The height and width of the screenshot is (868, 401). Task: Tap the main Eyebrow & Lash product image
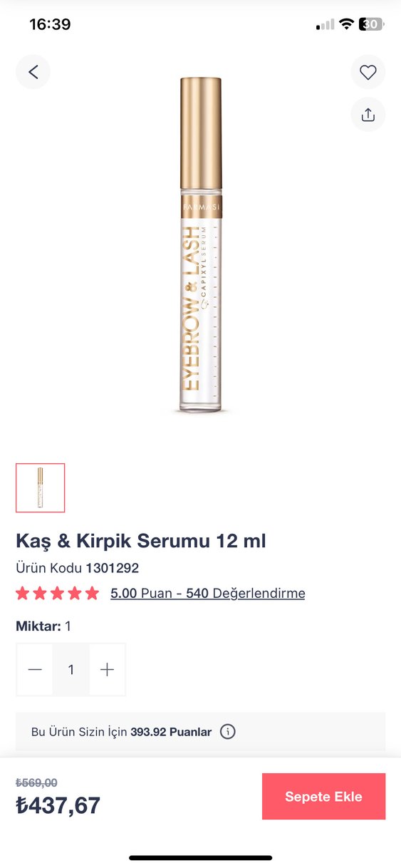click(x=200, y=245)
